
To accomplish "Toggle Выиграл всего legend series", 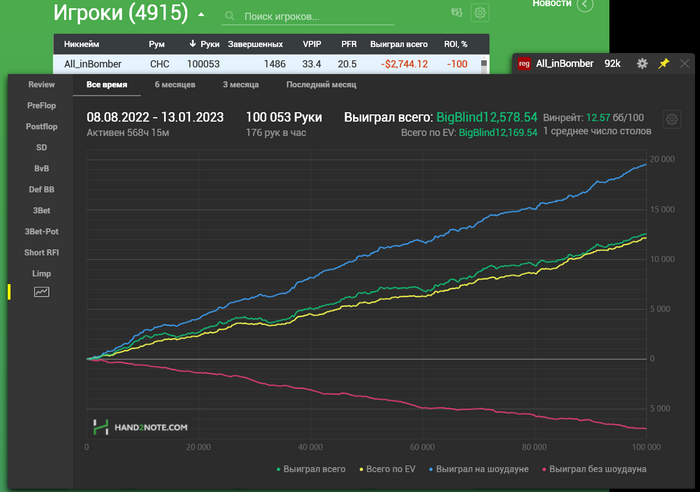I will 311,469.
